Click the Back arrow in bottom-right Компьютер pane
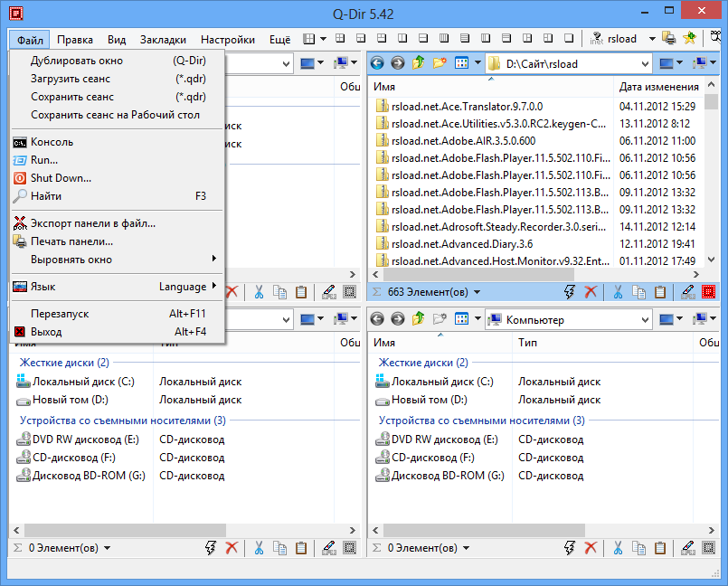The width and height of the screenshot is (728, 586). pyautogui.click(x=377, y=318)
